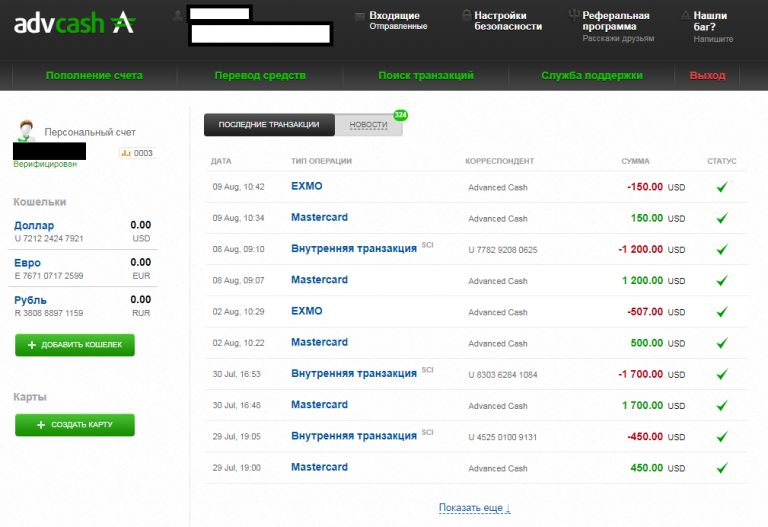The width and height of the screenshot is (768, 527).
Task: Click the referral program trident icon
Action: click(574, 16)
